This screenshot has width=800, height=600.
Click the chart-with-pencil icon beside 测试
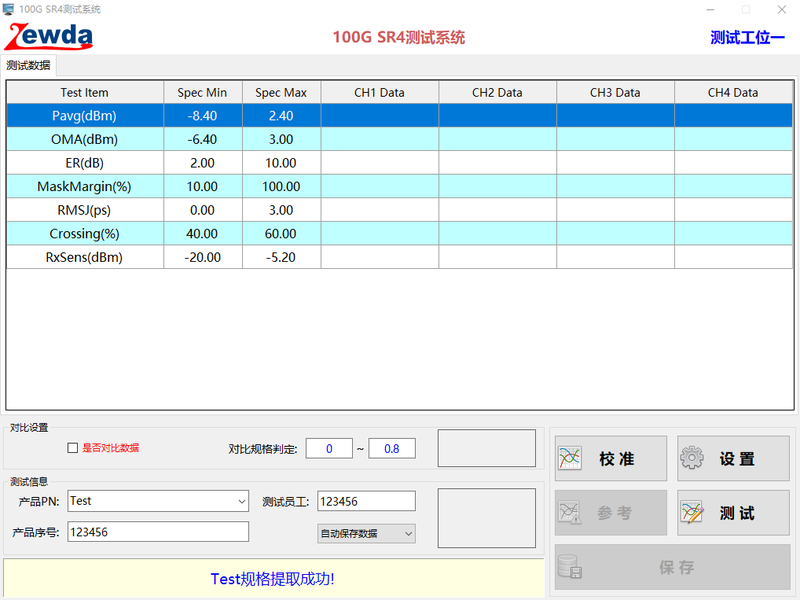(x=692, y=513)
